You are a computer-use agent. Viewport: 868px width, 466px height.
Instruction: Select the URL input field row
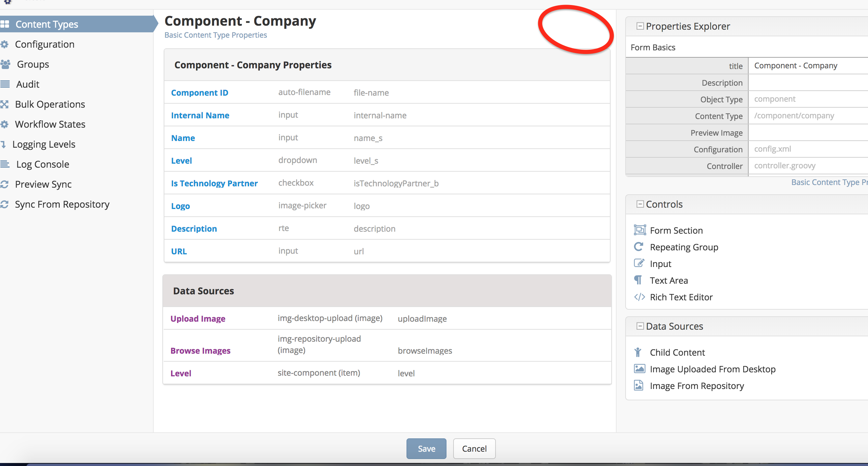tap(387, 251)
